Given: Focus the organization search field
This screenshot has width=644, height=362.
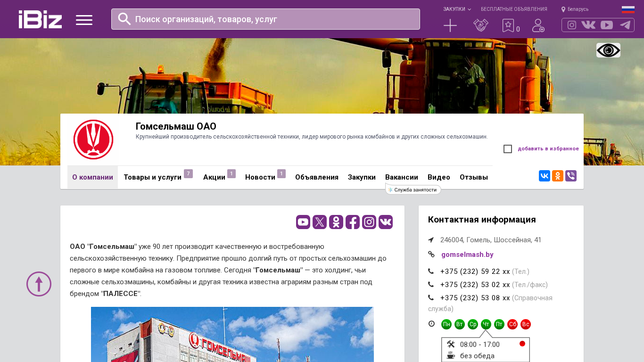Looking at the screenshot, I should point(265,19).
